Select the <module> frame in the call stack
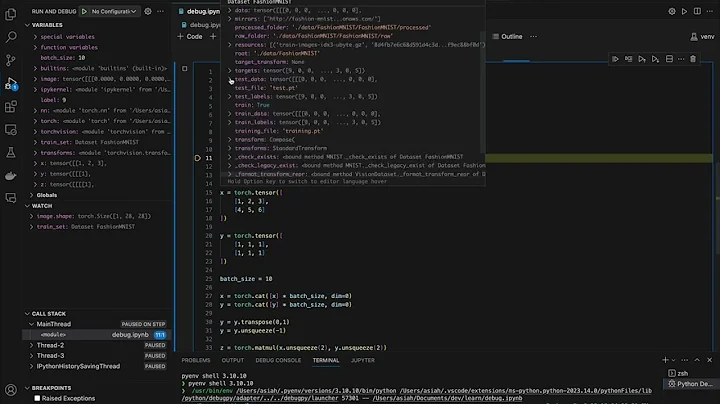The image size is (720, 404). [x=96, y=335]
